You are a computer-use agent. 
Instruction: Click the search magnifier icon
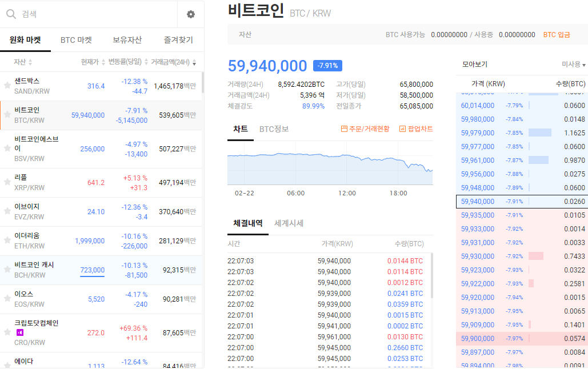(x=11, y=14)
